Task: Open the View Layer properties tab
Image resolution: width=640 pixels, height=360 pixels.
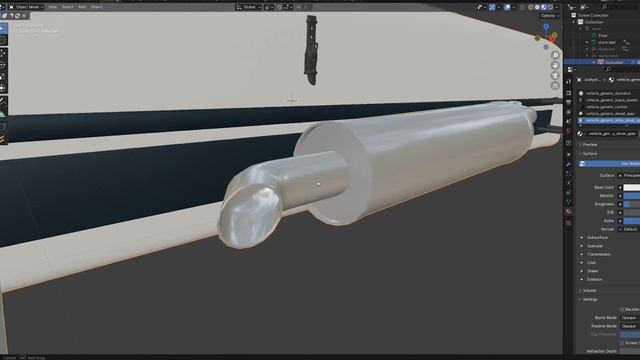Action: [569, 112]
